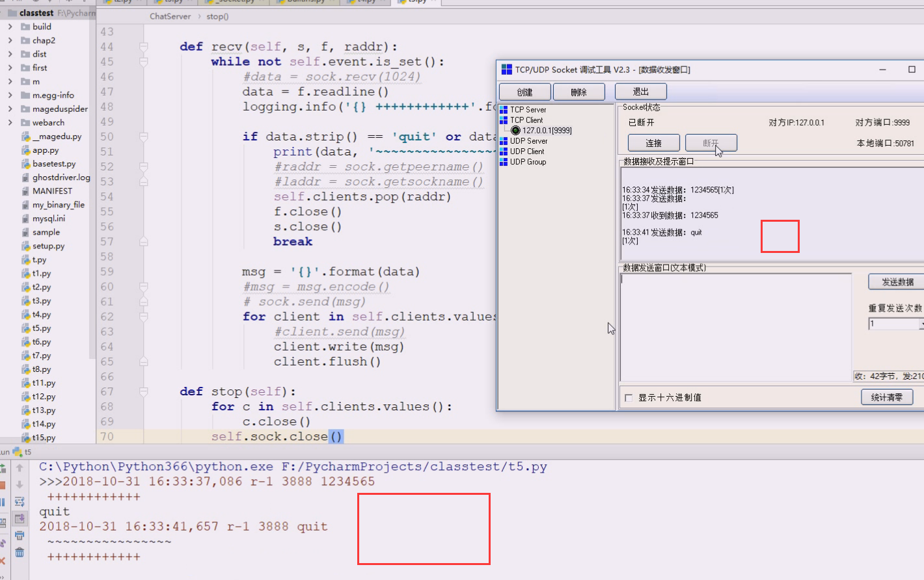Print console output via printer icon

[20, 536]
